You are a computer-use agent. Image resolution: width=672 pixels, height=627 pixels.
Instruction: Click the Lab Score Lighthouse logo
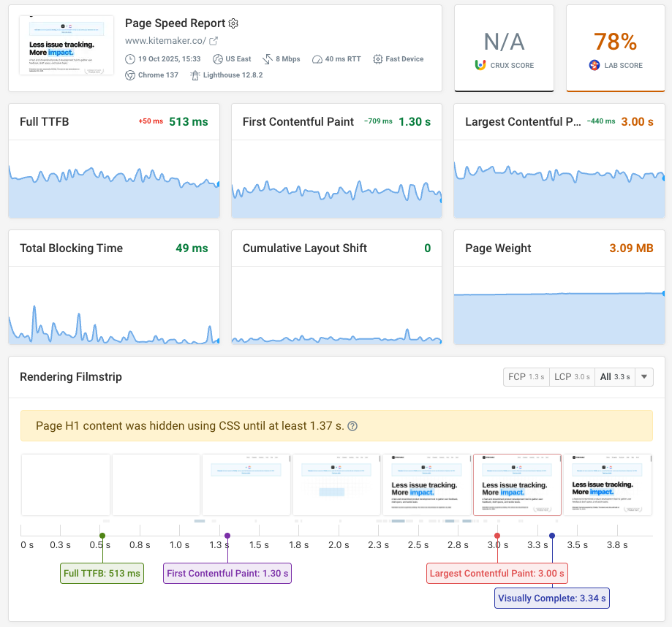pos(594,65)
